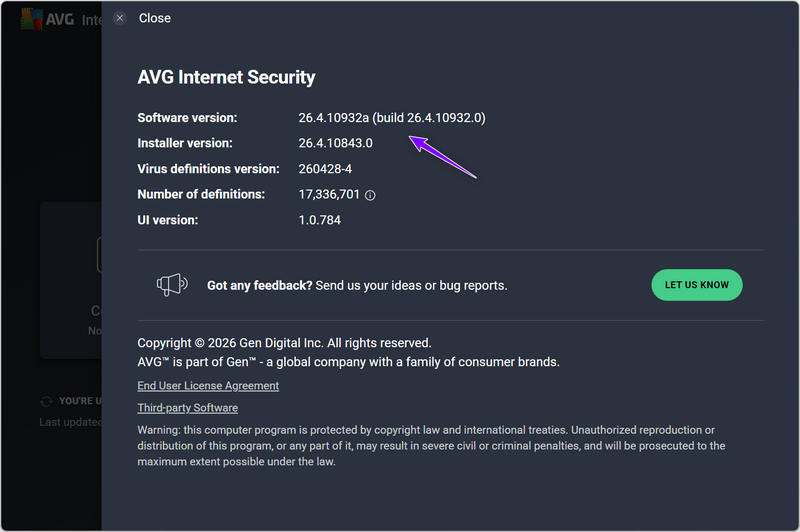Click the "Software version:" label

tap(187, 118)
